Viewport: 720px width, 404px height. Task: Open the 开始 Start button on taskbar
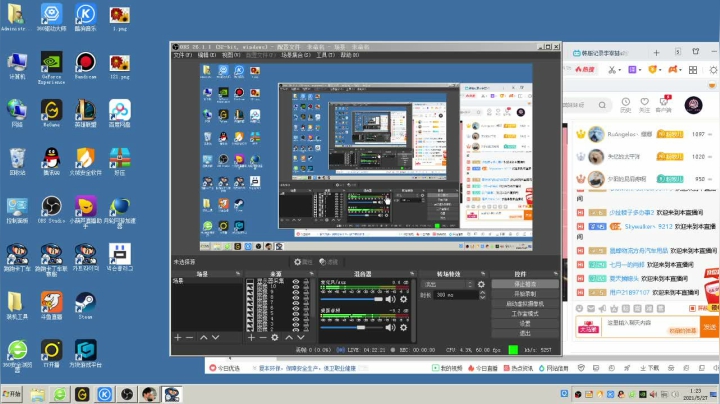point(12,394)
